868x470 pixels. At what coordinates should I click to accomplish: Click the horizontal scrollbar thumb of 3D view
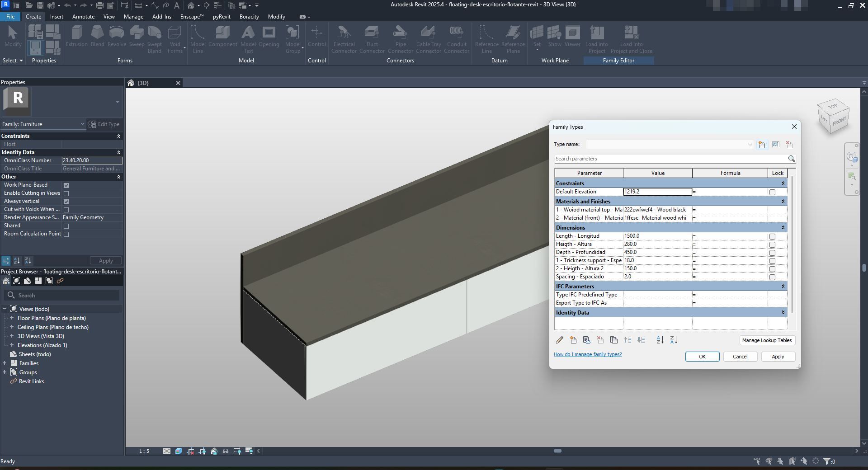tap(557, 451)
